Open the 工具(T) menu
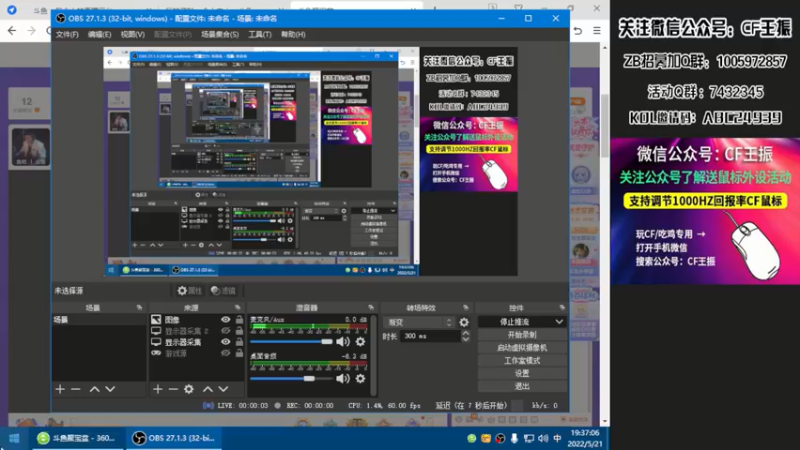Viewport: 800px width, 450px height. point(260,34)
